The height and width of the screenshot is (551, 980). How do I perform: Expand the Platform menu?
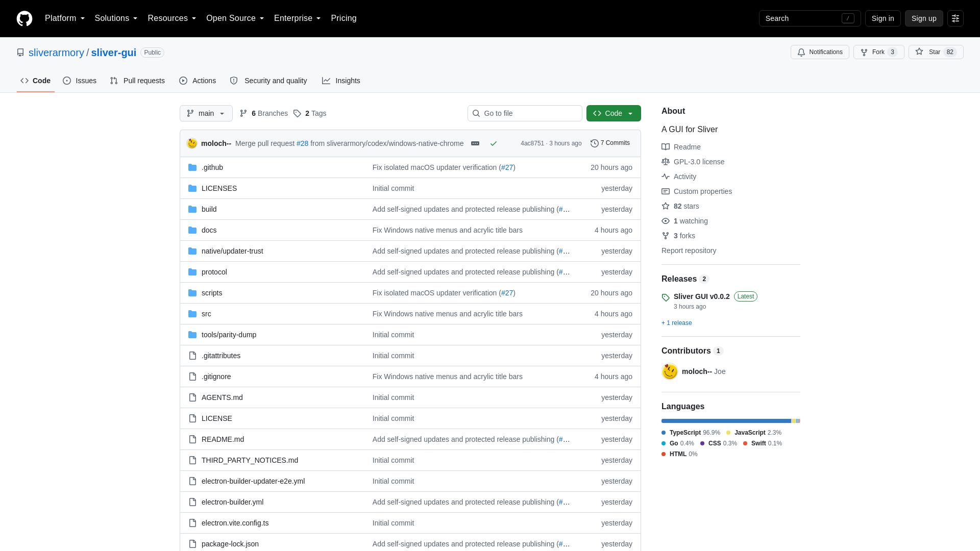(x=65, y=18)
